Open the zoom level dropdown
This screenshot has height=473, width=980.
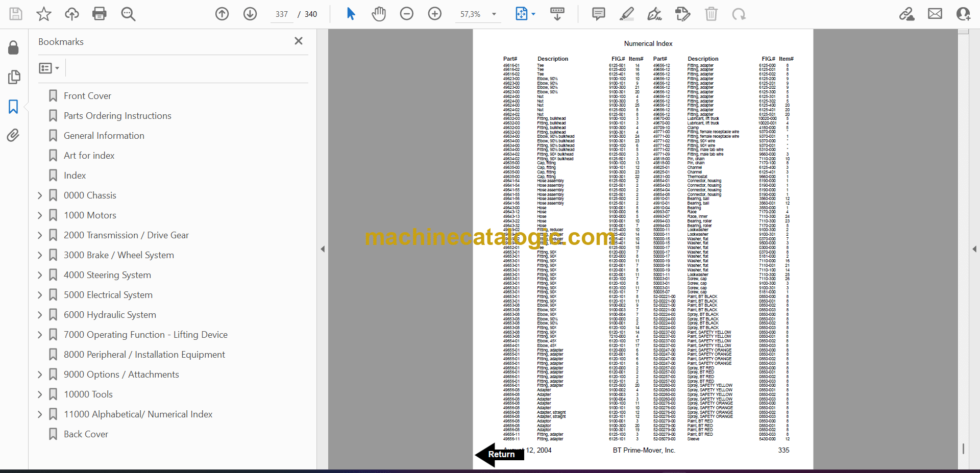(x=494, y=14)
